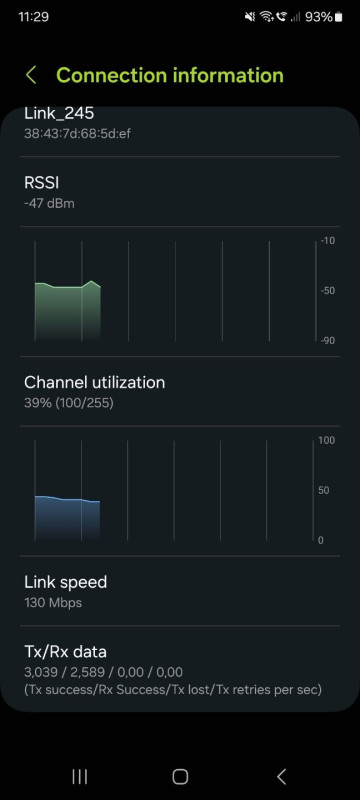This screenshot has height=800, width=360.
Task: Tap the green back arrow in header
Action: (31, 75)
